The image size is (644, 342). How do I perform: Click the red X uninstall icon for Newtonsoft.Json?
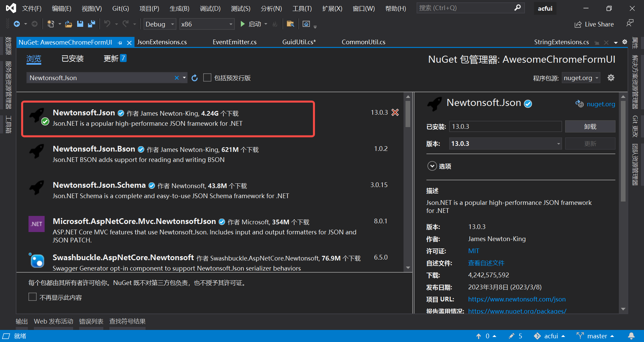pyautogui.click(x=395, y=112)
